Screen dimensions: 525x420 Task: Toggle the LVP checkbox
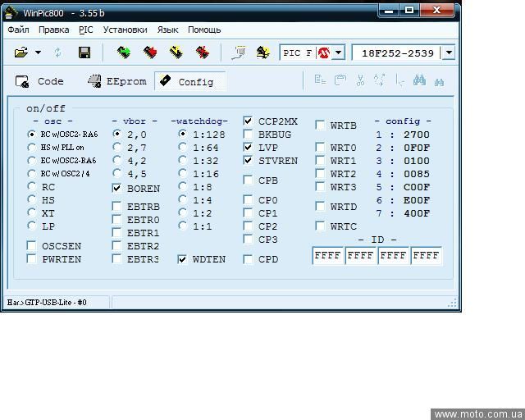[x=248, y=147]
